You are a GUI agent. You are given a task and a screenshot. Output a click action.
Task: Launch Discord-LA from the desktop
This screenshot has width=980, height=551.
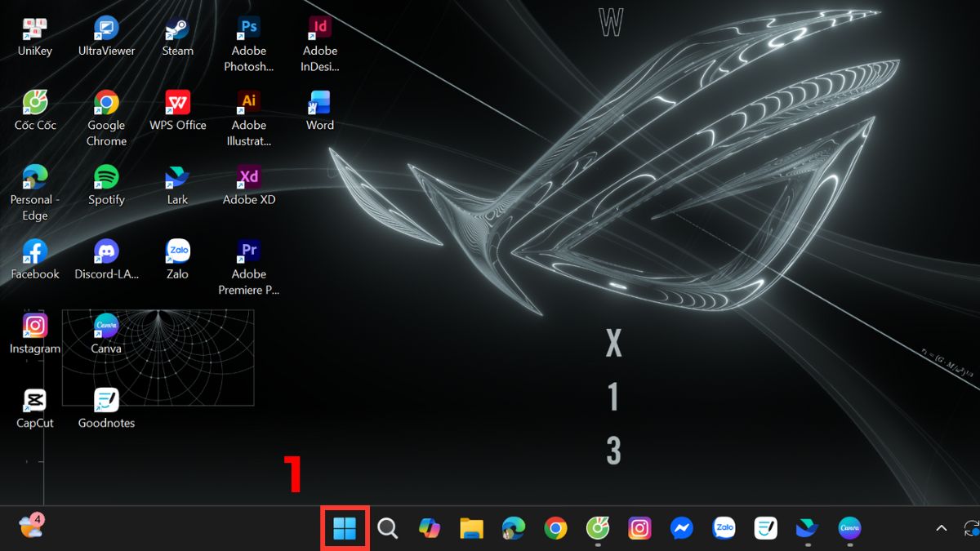pyautogui.click(x=106, y=250)
